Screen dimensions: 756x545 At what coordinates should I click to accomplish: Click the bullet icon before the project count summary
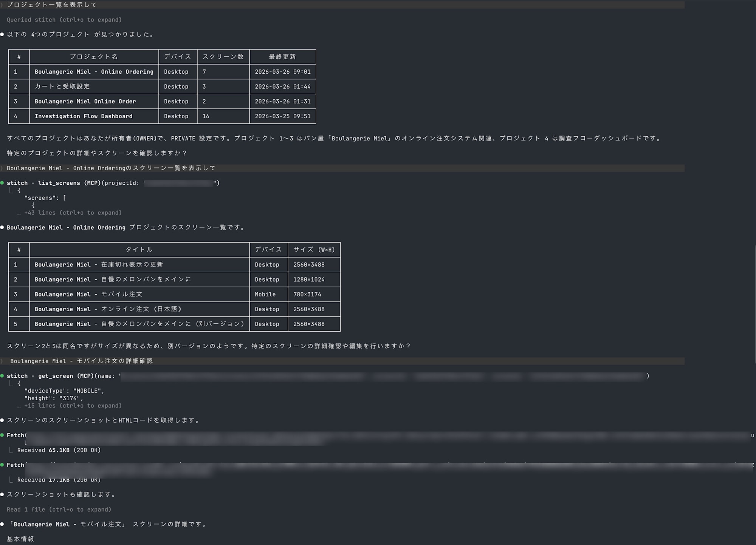(3, 34)
